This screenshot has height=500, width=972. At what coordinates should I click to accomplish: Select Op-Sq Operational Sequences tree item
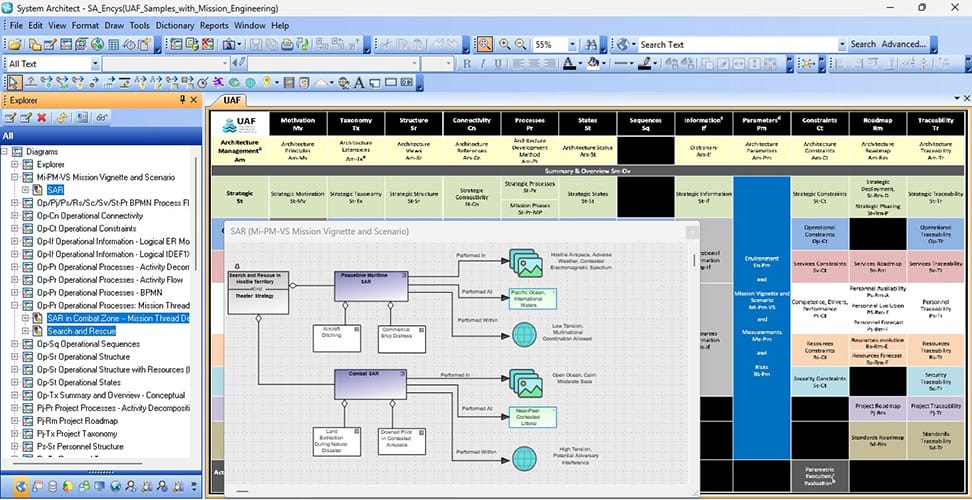88,344
